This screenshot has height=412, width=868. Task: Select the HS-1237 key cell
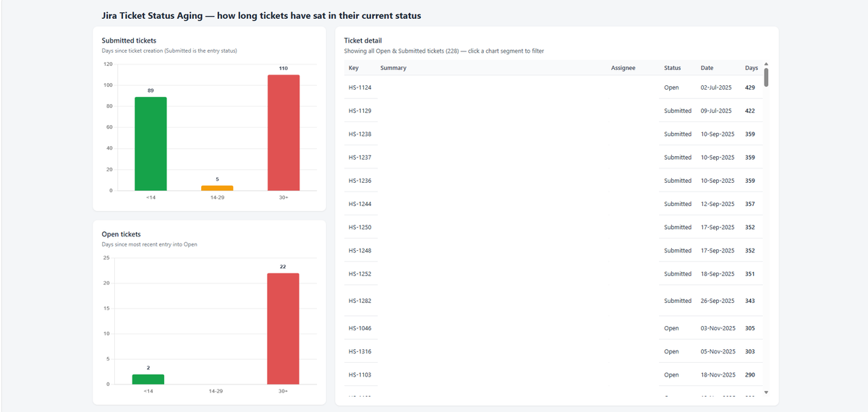pos(359,157)
